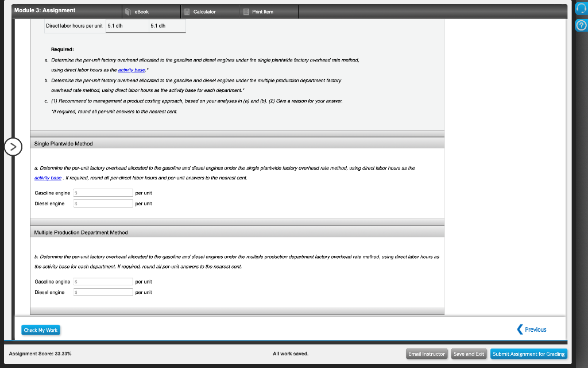Expand side panel with circular chevron arrow
Screen dimensions: 588x368
pos(13,147)
